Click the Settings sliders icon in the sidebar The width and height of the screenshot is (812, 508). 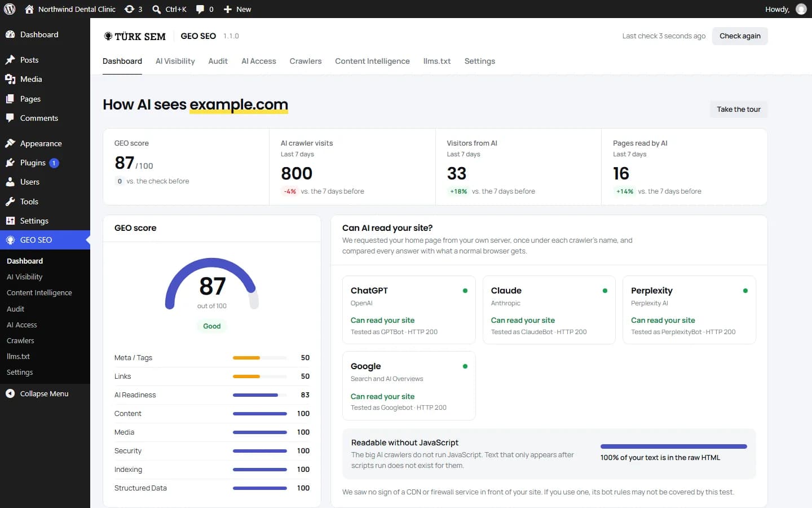pyautogui.click(x=10, y=221)
